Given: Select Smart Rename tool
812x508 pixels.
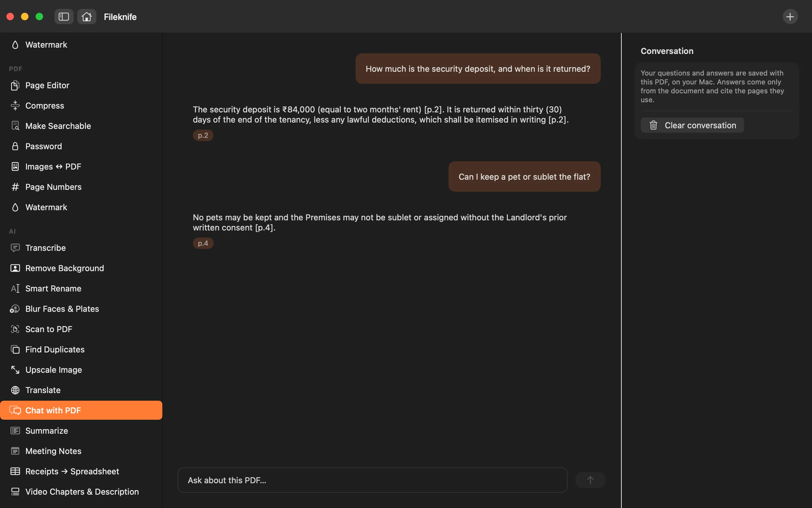Looking at the screenshot, I should click(x=81, y=289).
